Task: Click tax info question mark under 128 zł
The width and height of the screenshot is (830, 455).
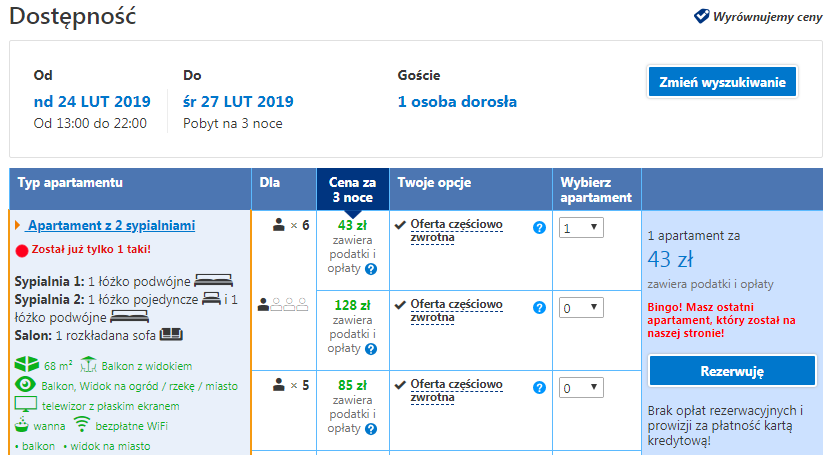Action: (x=371, y=349)
